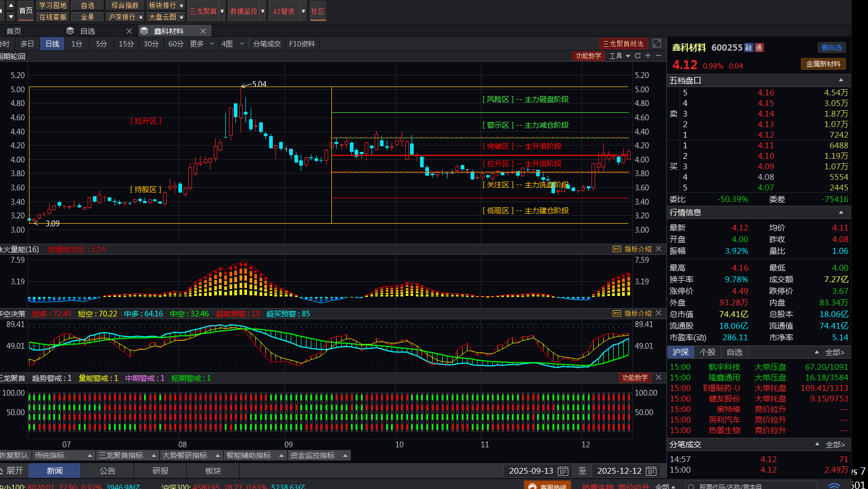Collapse the 行情信息 section

pos(841,212)
